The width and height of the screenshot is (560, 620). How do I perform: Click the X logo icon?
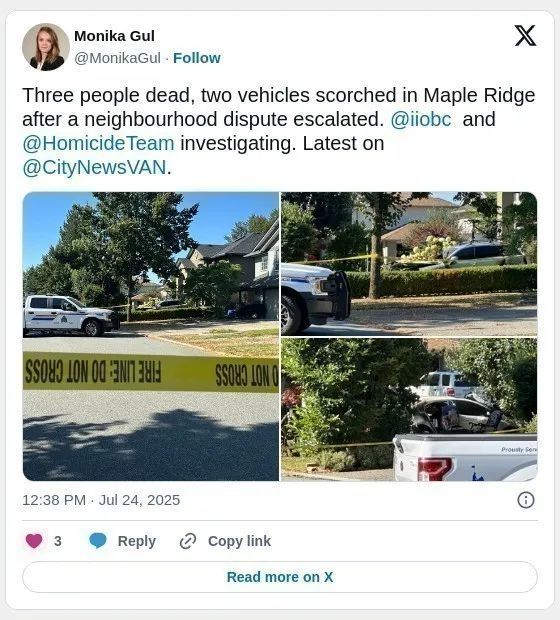point(525,36)
